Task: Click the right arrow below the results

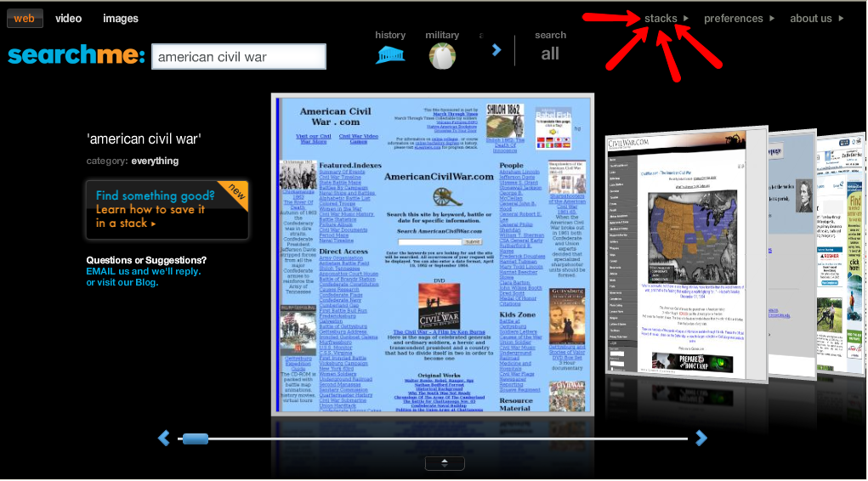Action: click(x=701, y=438)
